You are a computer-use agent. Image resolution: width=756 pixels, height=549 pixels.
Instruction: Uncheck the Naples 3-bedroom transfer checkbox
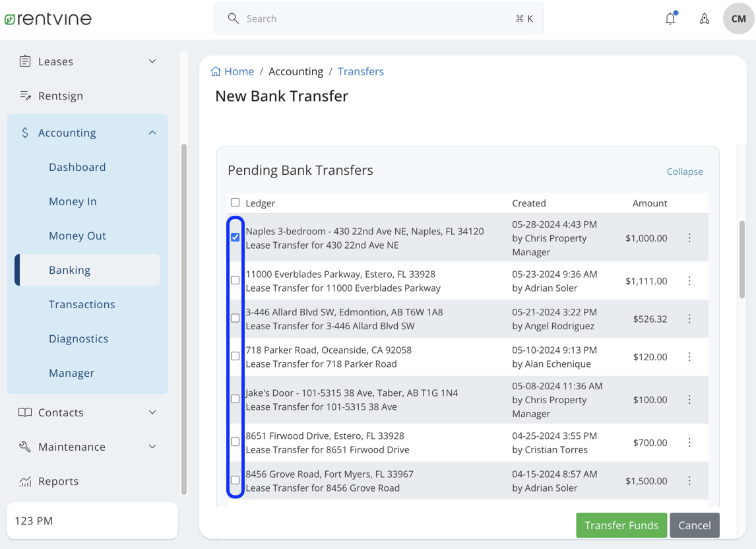coord(235,236)
